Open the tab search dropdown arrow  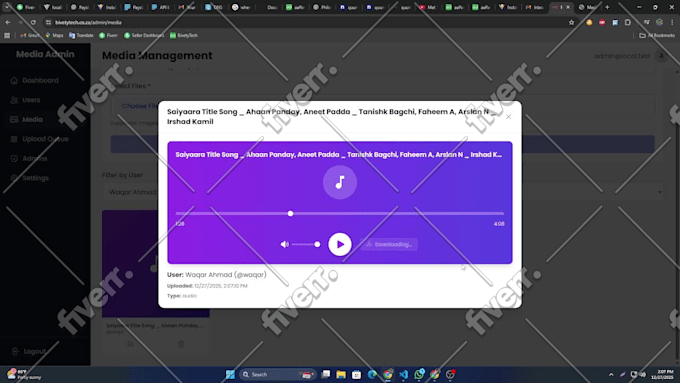coord(7,7)
